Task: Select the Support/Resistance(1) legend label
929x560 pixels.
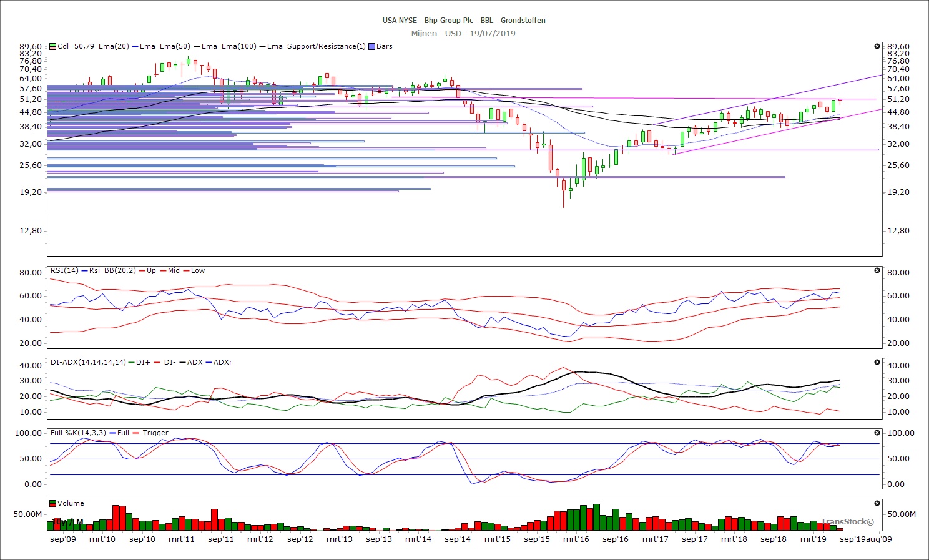Action: click(x=326, y=46)
